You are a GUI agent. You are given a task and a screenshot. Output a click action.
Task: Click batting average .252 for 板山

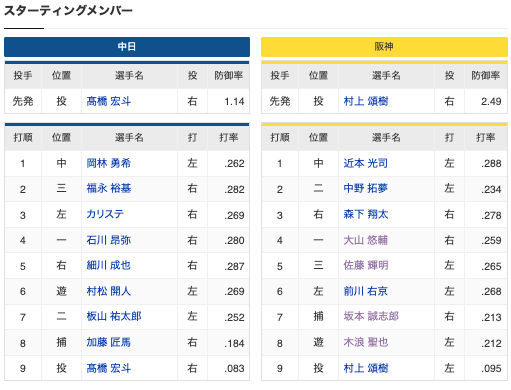(x=234, y=317)
